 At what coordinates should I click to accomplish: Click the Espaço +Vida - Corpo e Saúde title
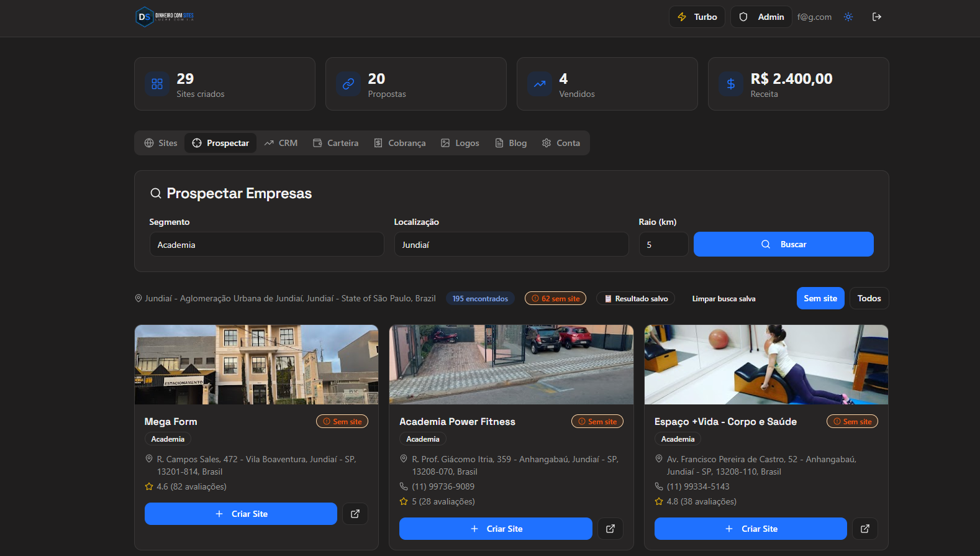pos(725,422)
